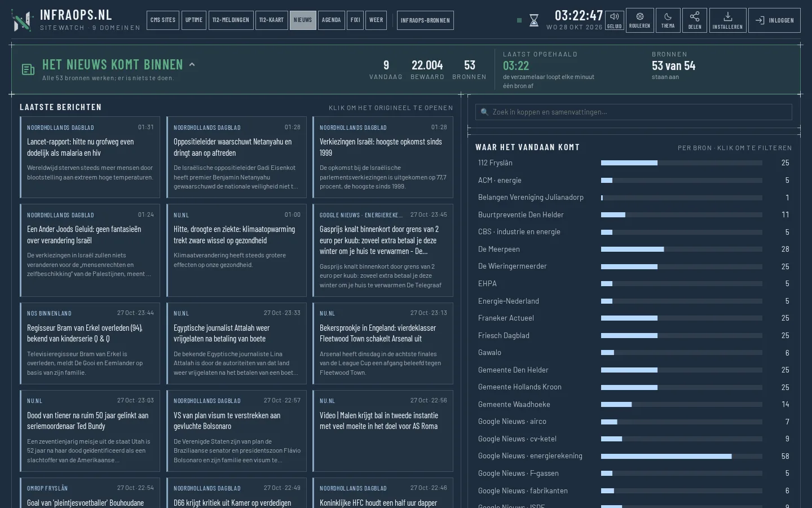The image size is (812, 508).
Task: Filter by source Belangen Vereniging Julianadorp
Action: (634, 198)
